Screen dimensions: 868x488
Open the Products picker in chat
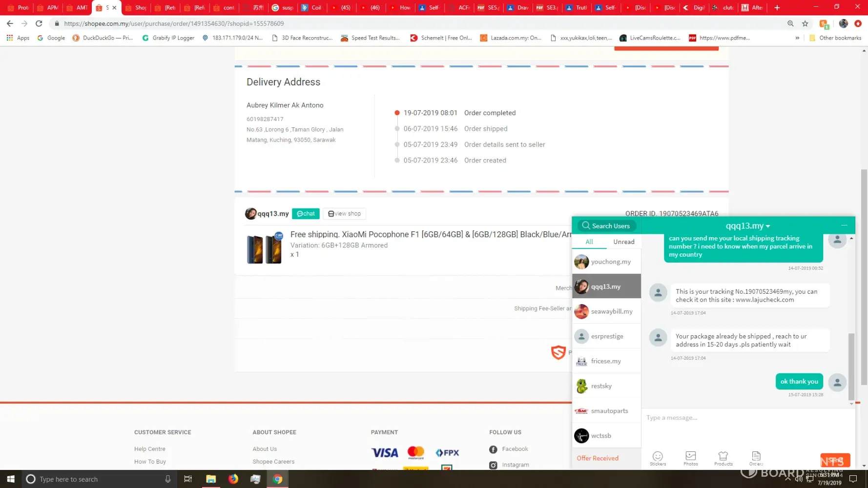click(x=723, y=458)
